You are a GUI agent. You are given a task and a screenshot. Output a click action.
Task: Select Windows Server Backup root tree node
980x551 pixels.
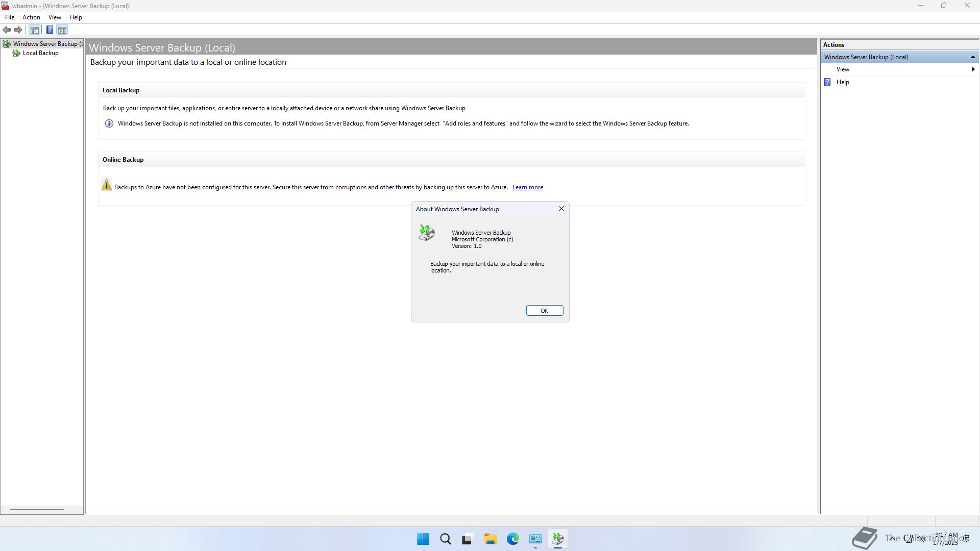click(x=45, y=44)
